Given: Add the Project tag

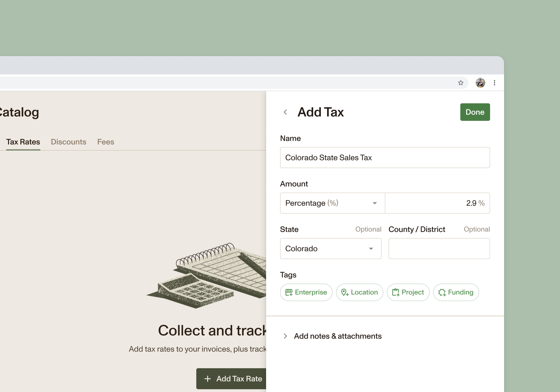Looking at the screenshot, I should coord(408,292).
